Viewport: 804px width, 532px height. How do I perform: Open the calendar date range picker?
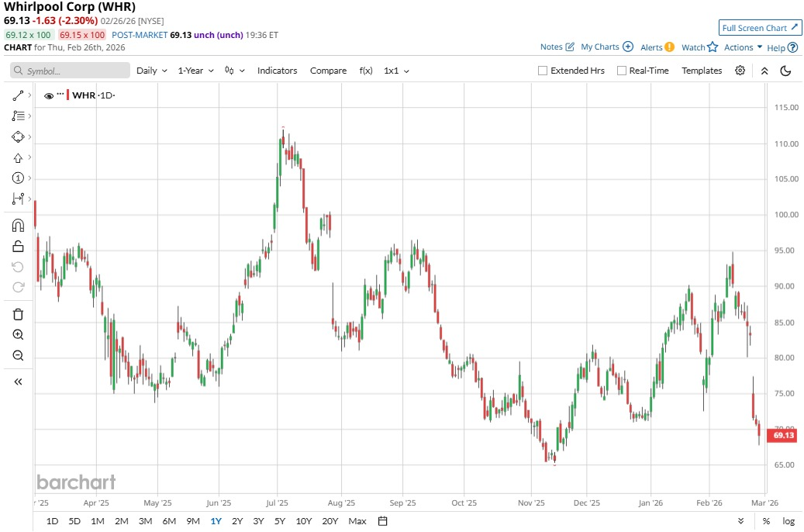pos(382,521)
